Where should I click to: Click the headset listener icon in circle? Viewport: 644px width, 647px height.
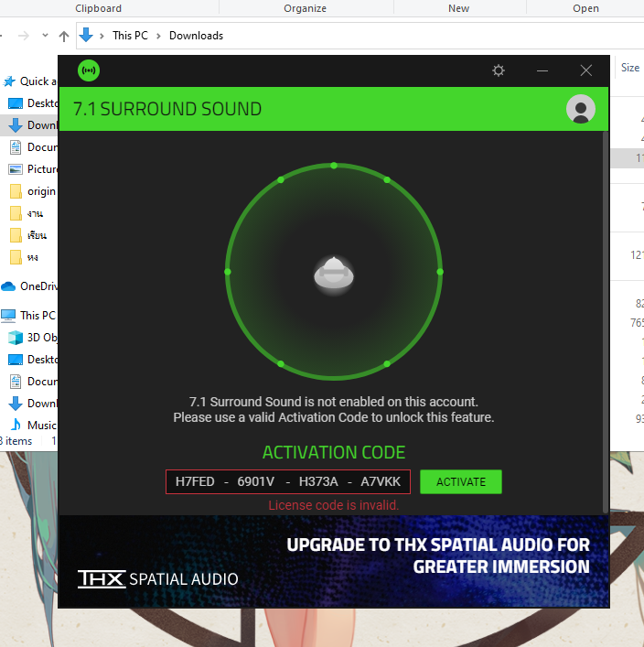pyautogui.click(x=334, y=274)
